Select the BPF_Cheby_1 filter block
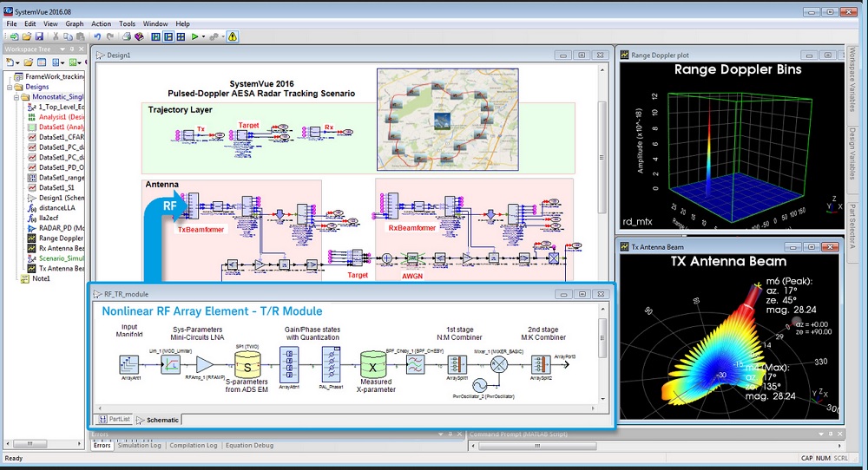Screen dimensions: 868x470 pyautogui.click(x=415, y=364)
